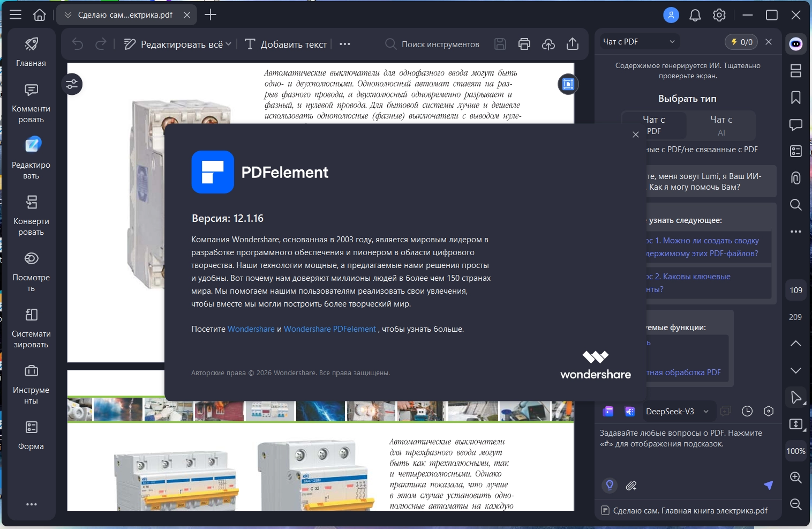Open the обработка PDF function link
The image size is (812, 529).
pos(683,372)
